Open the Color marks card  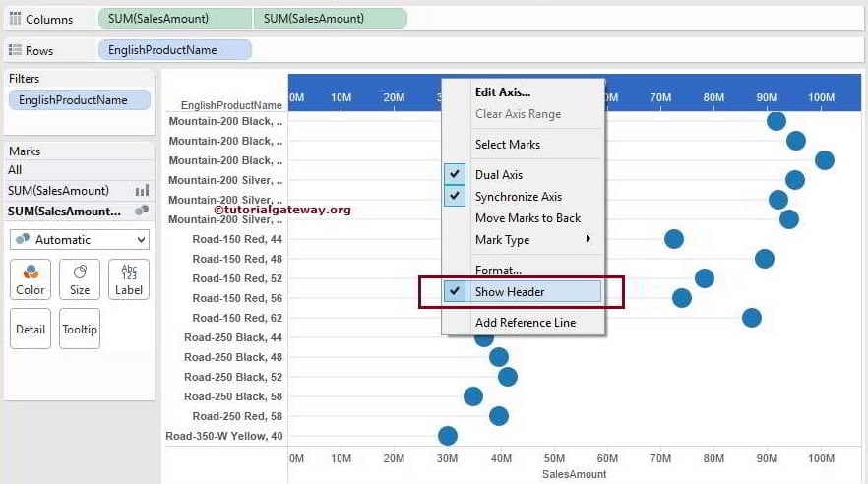tap(31, 279)
